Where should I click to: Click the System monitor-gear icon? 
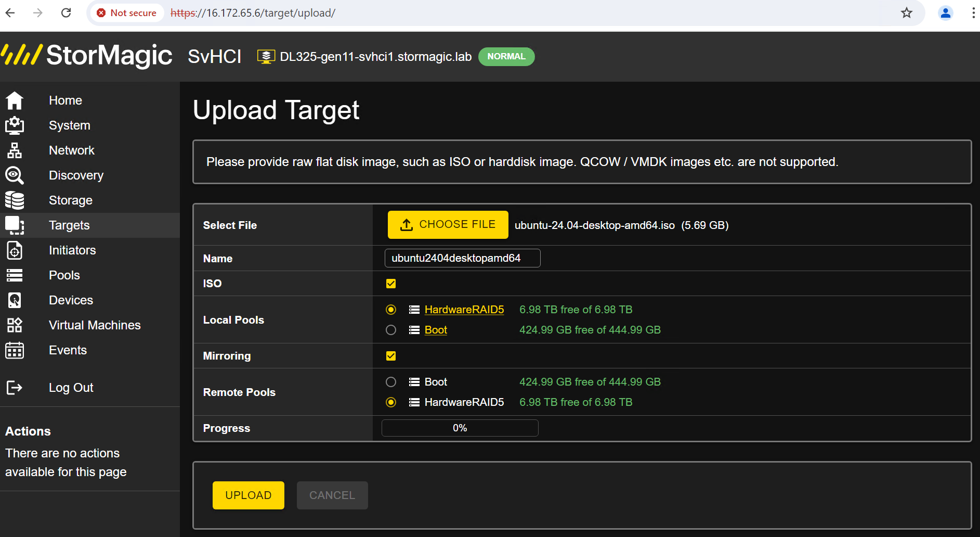[x=15, y=125]
